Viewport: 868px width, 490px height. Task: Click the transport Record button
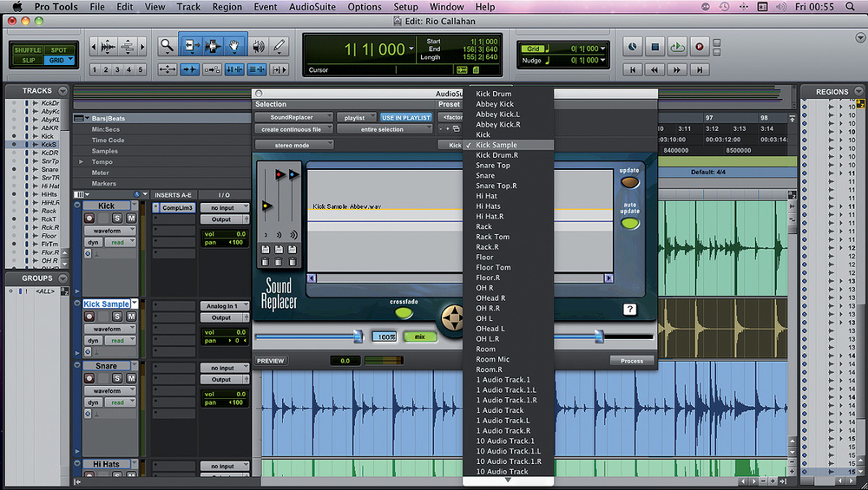[699, 47]
